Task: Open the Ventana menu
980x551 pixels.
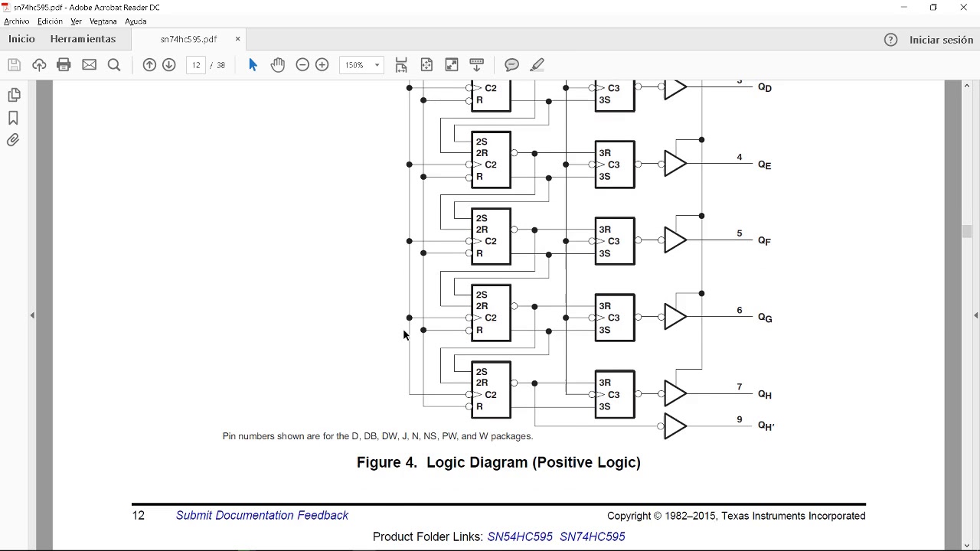Action: (x=103, y=21)
